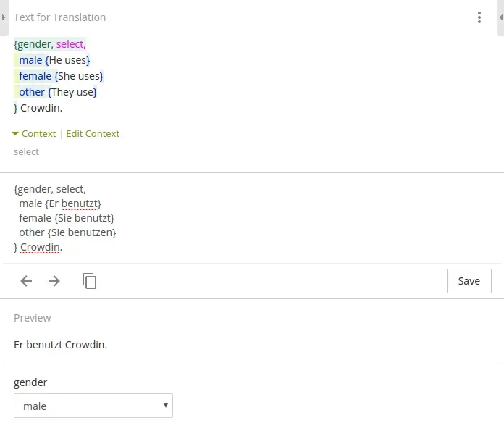Collapse the right sidebar panel arrow
Screen dimensions: 504x428
pos(500,17)
